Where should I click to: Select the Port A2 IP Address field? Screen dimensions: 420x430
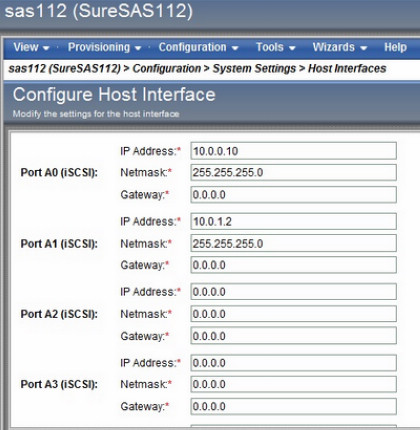click(294, 292)
